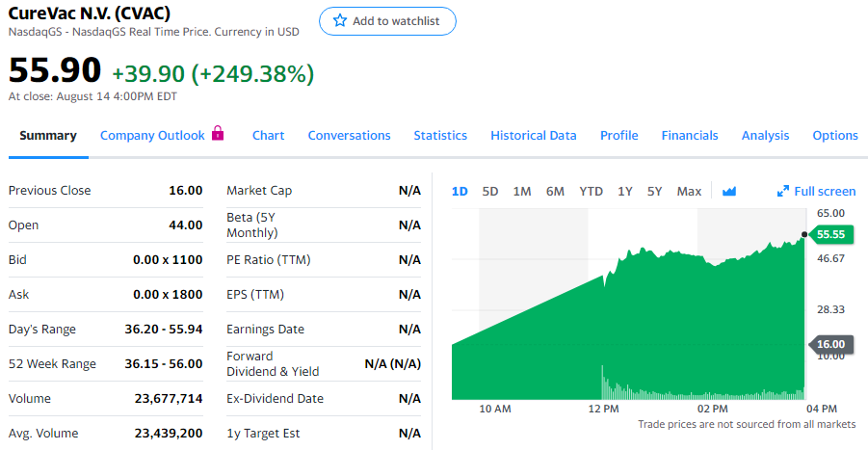The image size is (868, 450).
Task: Click the Volume value 23,677,714
Action: [169, 399]
